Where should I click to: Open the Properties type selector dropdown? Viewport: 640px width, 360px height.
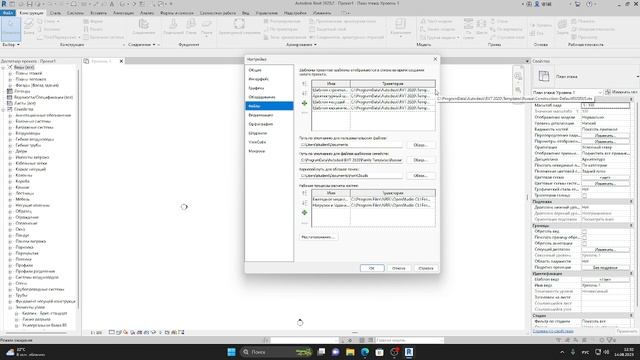coord(637,76)
